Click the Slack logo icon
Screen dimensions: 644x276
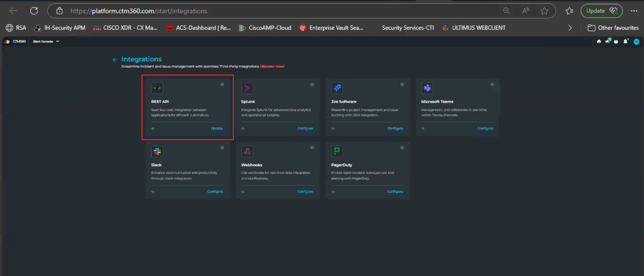coord(157,151)
